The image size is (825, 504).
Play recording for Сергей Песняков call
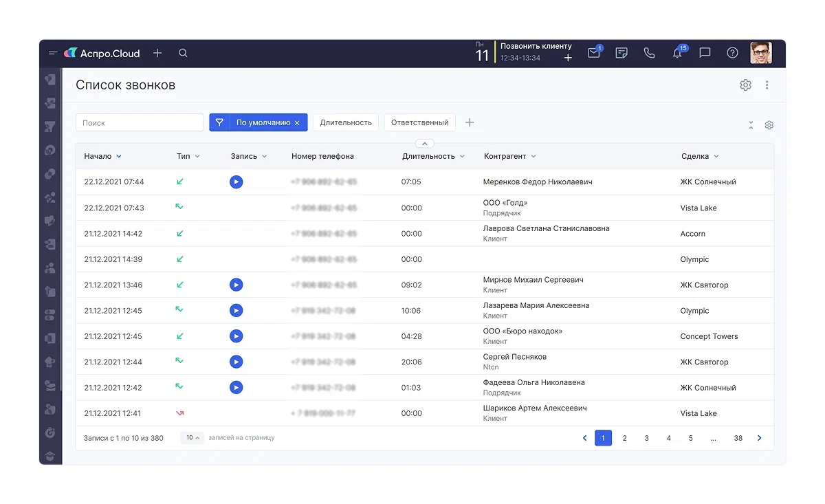tap(236, 362)
